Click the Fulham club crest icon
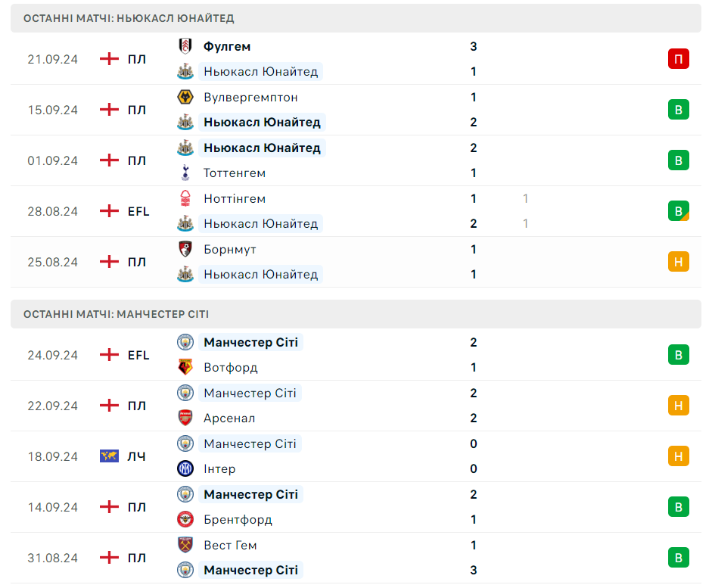712x588 pixels. [x=185, y=46]
